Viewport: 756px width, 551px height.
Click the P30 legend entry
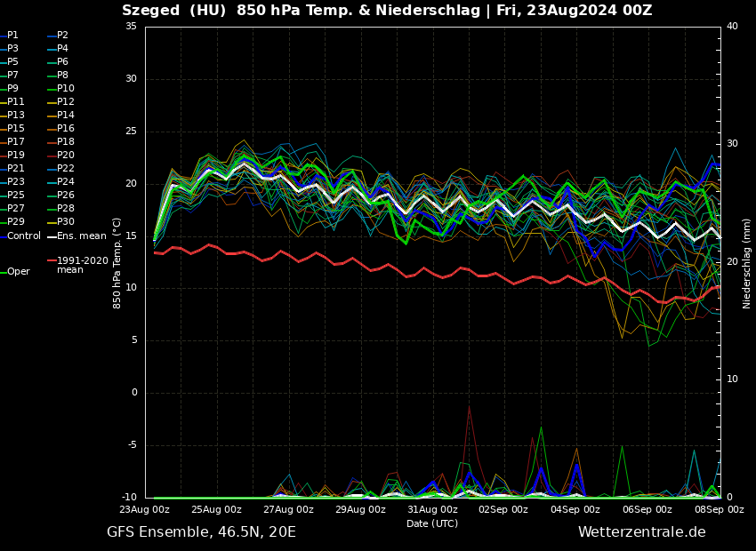[x=60, y=221]
